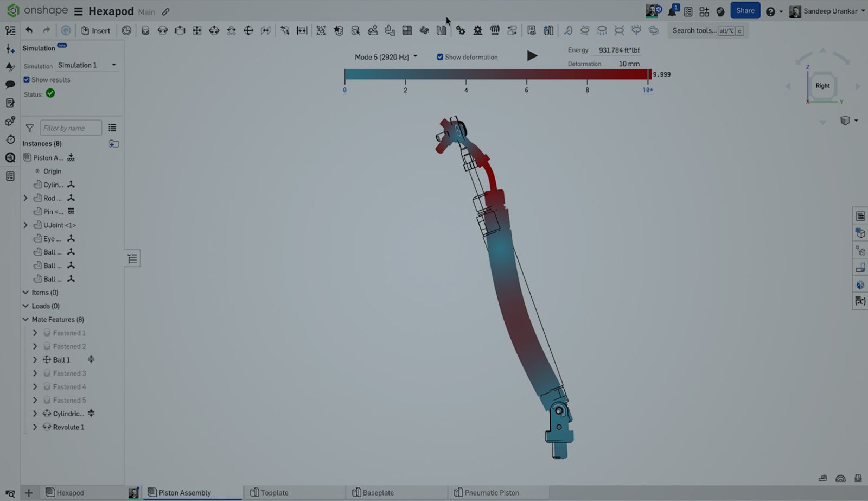Open the document menu beside the Onshape logo

click(78, 11)
